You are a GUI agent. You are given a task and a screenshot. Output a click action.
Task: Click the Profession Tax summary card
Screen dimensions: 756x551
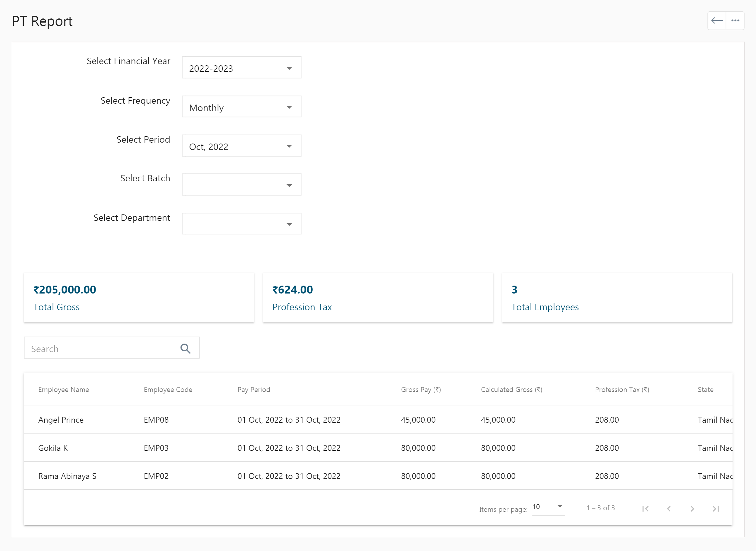coord(378,298)
